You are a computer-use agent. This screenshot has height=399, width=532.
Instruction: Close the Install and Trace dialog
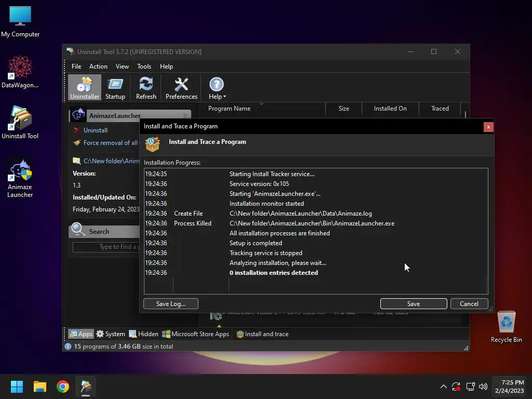point(488,127)
